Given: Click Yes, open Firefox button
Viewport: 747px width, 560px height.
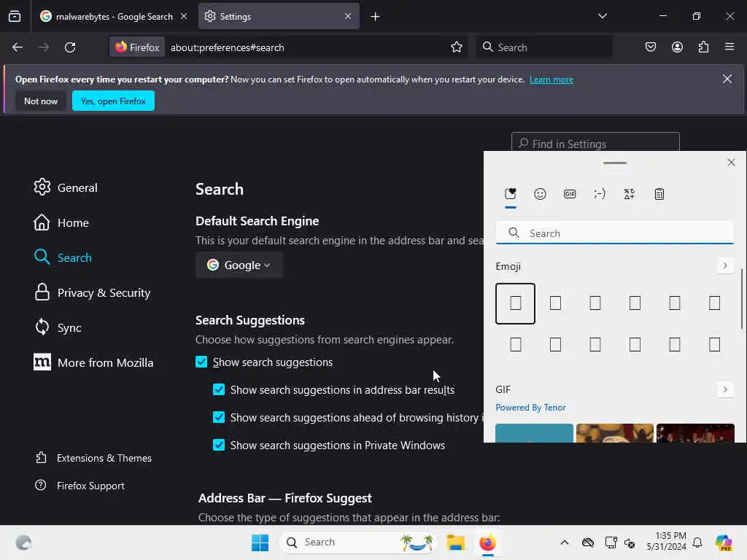Looking at the screenshot, I should click(113, 101).
